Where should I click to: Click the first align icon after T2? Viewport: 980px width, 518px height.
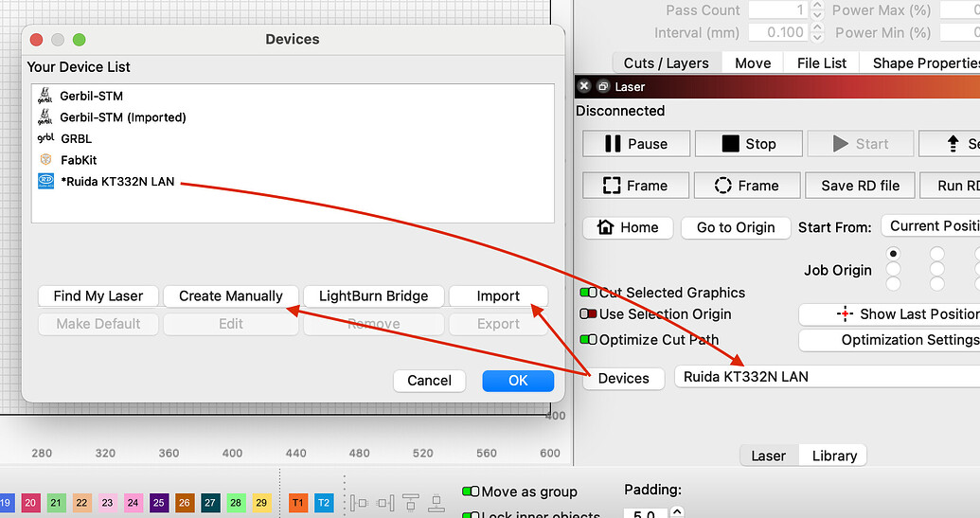click(x=359, y=503)
